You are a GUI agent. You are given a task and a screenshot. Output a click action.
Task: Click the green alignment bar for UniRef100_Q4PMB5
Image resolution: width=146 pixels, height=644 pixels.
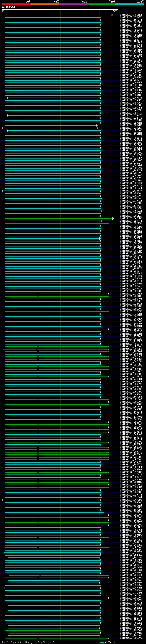click(x=59, y=218)
